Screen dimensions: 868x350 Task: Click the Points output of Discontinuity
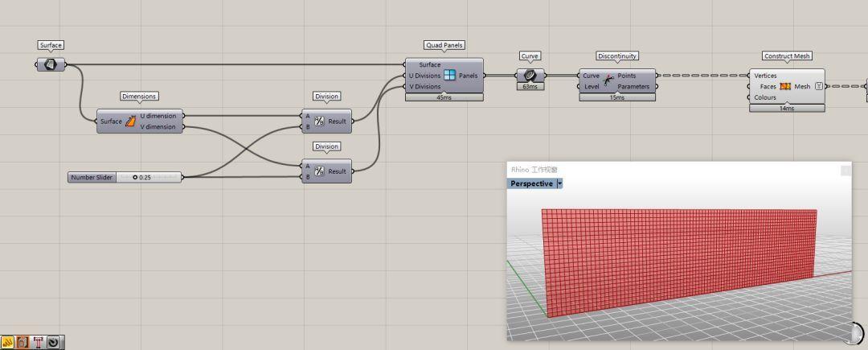tap(627, 76)
